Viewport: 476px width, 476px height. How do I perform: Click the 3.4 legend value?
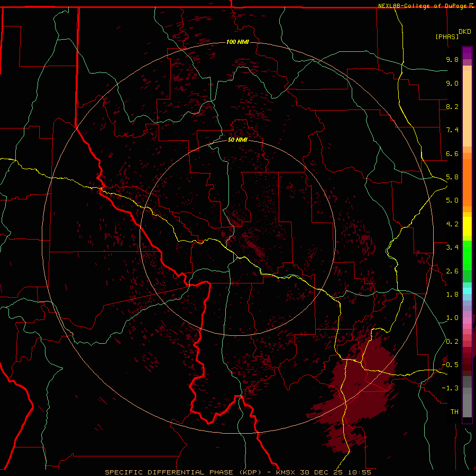click(452, 248)
